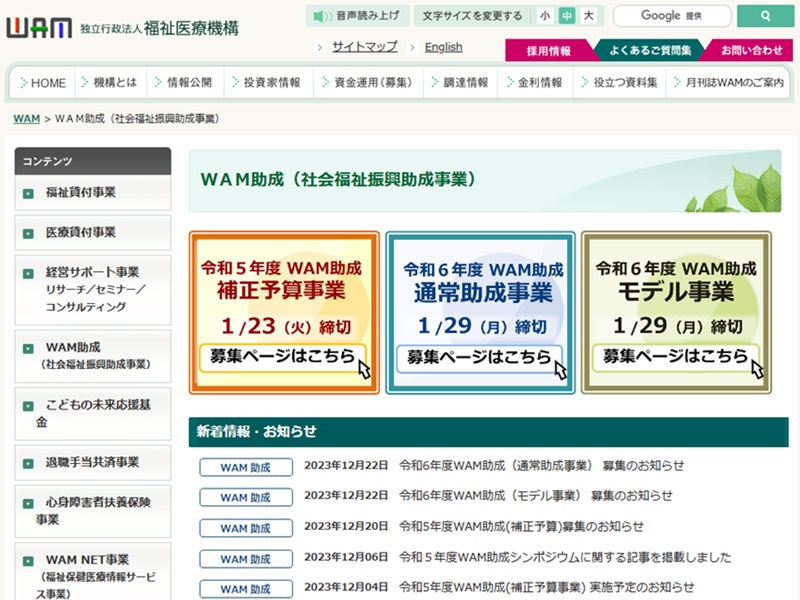
Task: Open WAM NET事業 in the sidebar
Action: point(93,571)
